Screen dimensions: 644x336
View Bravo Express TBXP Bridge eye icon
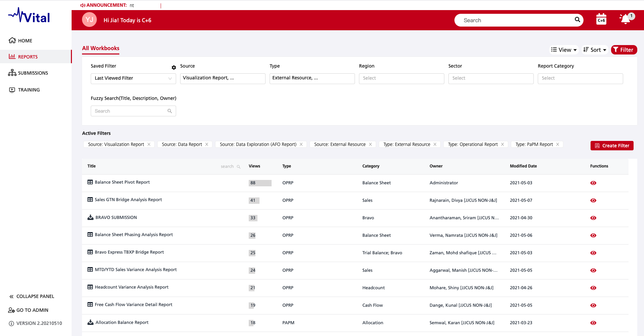(x=593, y=253)
